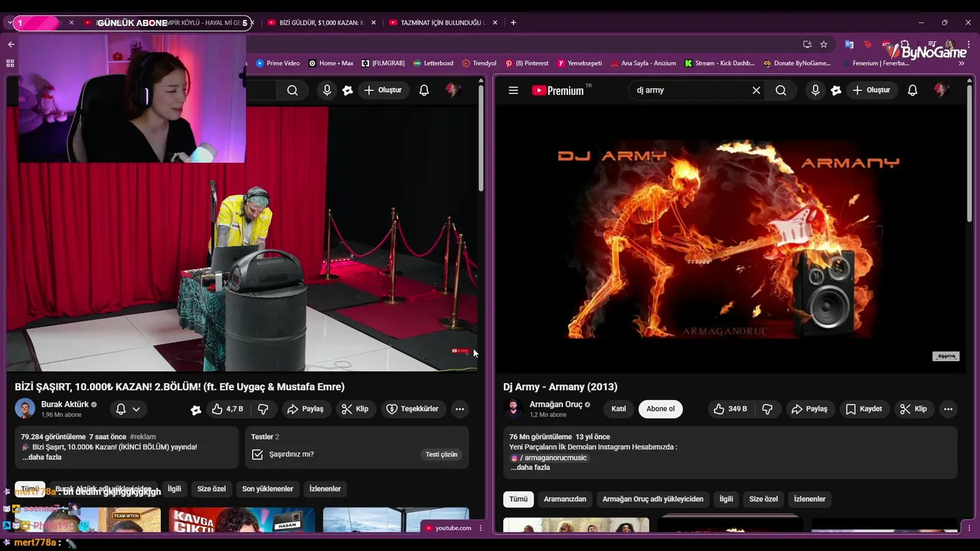
Task: Open Oluştur create menu in left window
Action: pyautogui.click(x=383, y=90)
